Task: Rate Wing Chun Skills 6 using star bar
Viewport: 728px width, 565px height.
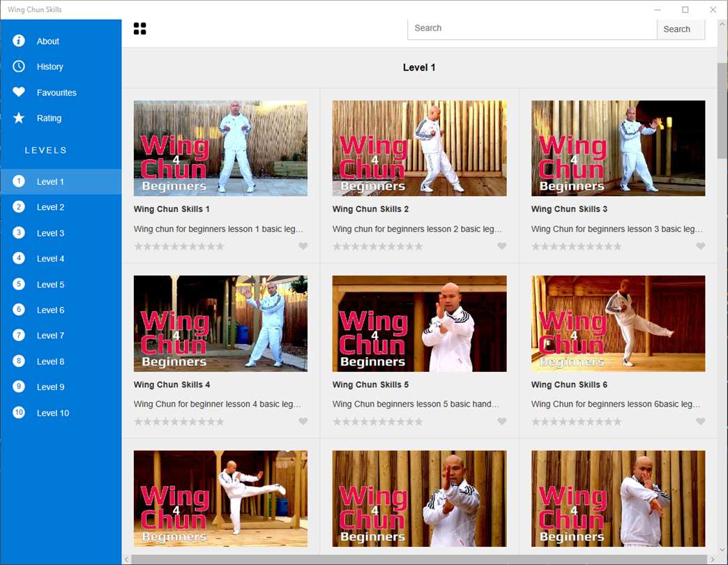Action: click(577, 422)
